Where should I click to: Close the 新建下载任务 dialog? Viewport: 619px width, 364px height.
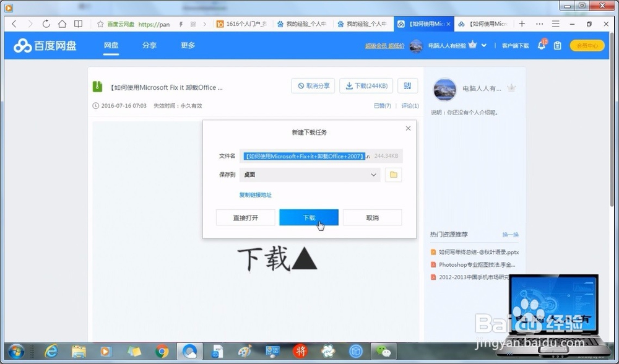[408, 128]
